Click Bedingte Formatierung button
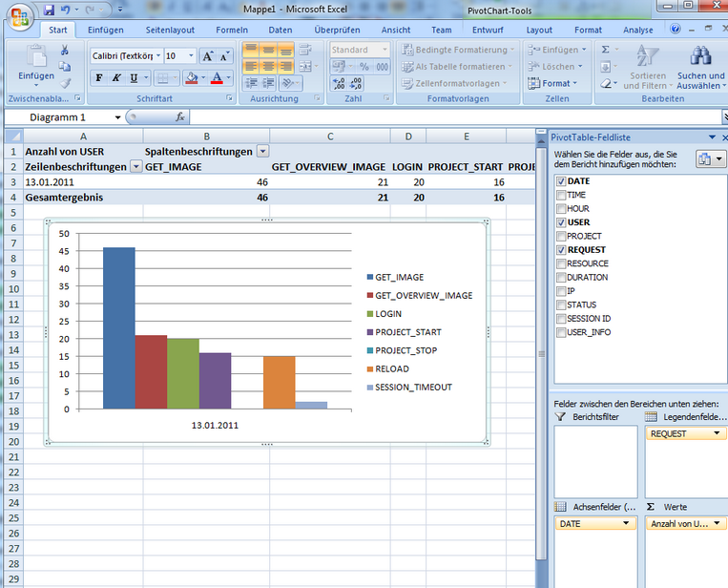728x588 pixels. pyautogui.click(x=454, y=50)
